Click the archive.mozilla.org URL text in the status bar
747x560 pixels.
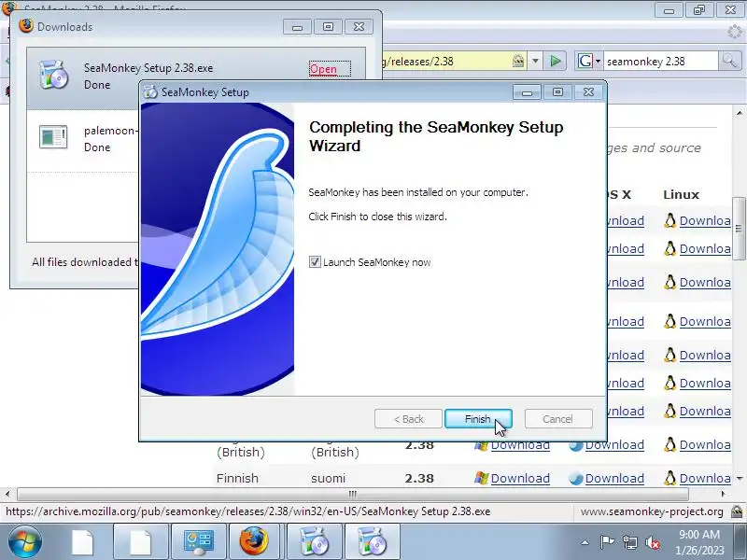pyautogui.click(x=247, y=511)
